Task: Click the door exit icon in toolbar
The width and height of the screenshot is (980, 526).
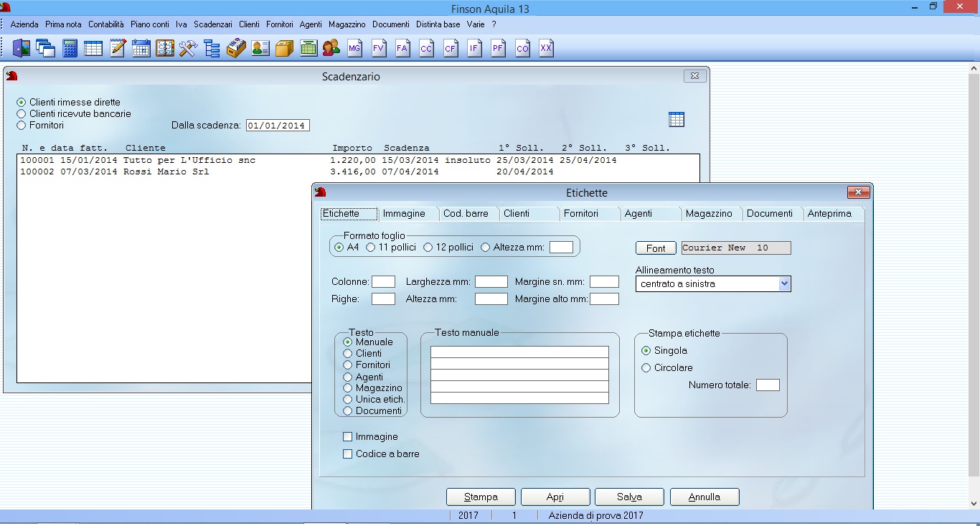Action: (x=22, y=48)
